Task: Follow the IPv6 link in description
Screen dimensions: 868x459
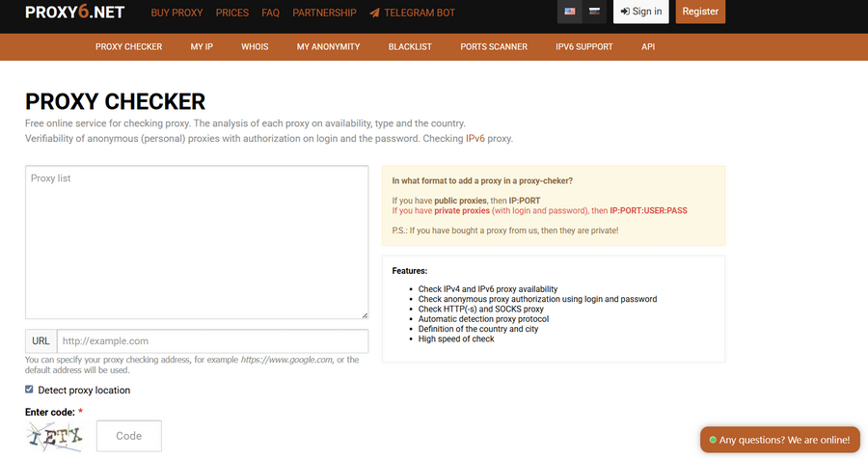Action: (x=475, y=139)
